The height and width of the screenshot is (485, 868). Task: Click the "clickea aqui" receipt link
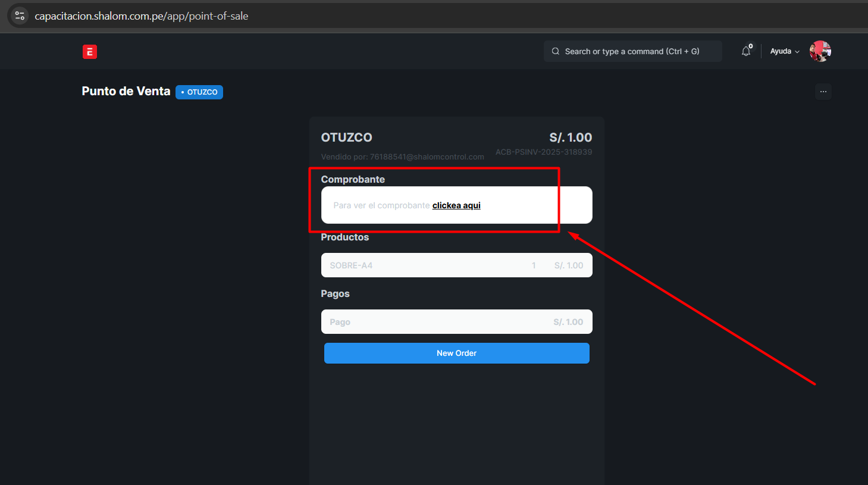click(456, 205)
